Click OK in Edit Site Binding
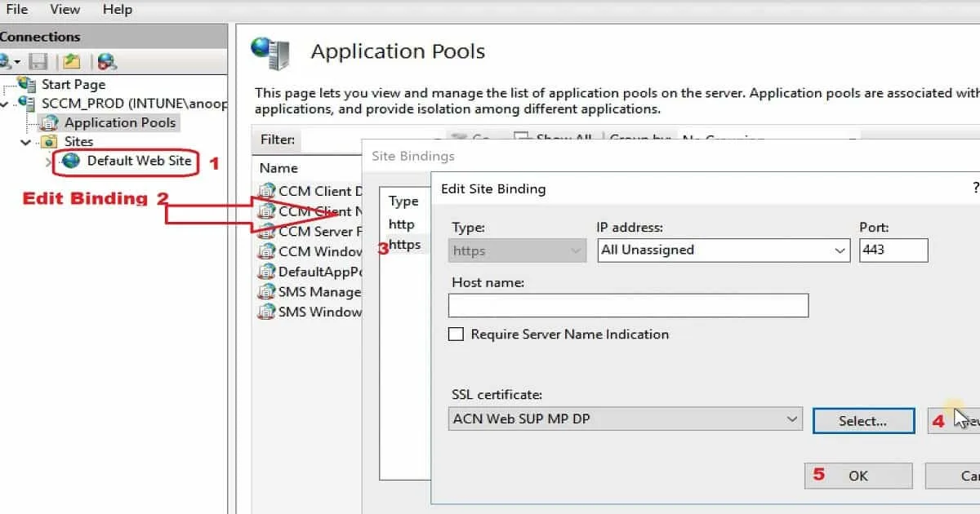Image resolution: width=980 pixels, height=514 pixels. tap(857, 476)
